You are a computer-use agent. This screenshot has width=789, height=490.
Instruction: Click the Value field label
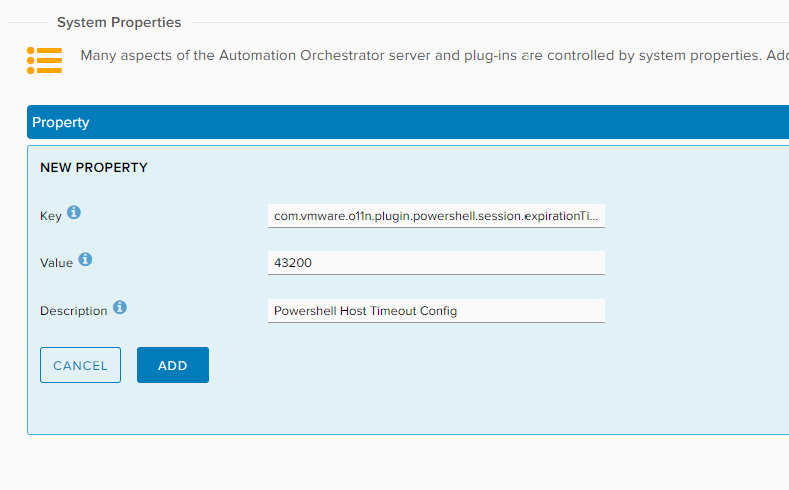pyautogui.click(x=56, y=263)
